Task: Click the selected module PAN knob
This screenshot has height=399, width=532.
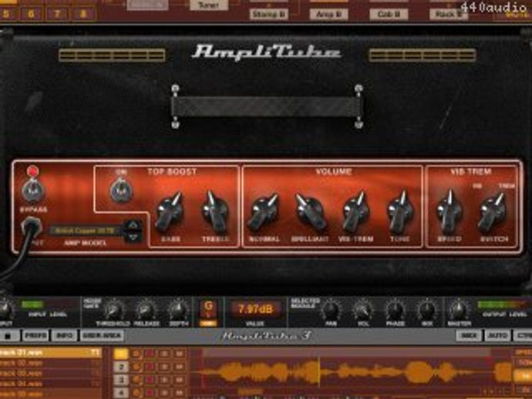Action: pos(331,310)
